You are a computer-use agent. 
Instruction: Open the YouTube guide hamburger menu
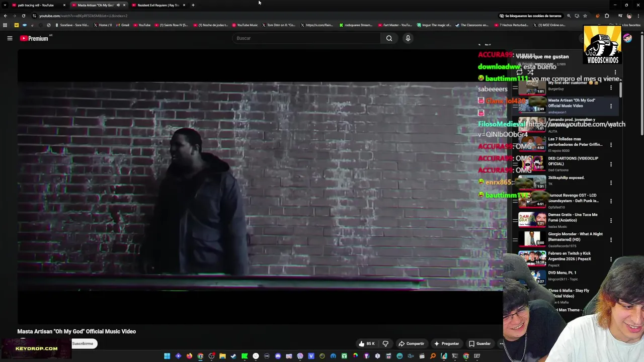tap(10, 38)
